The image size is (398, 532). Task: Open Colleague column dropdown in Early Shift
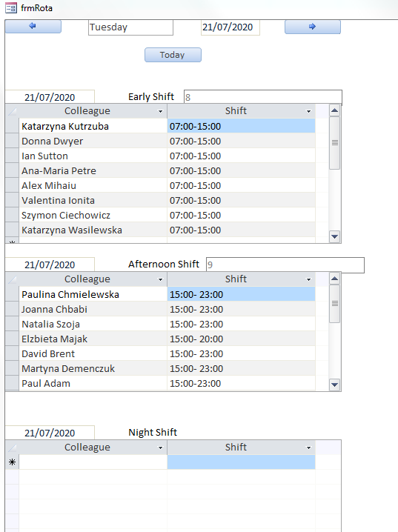160,111
